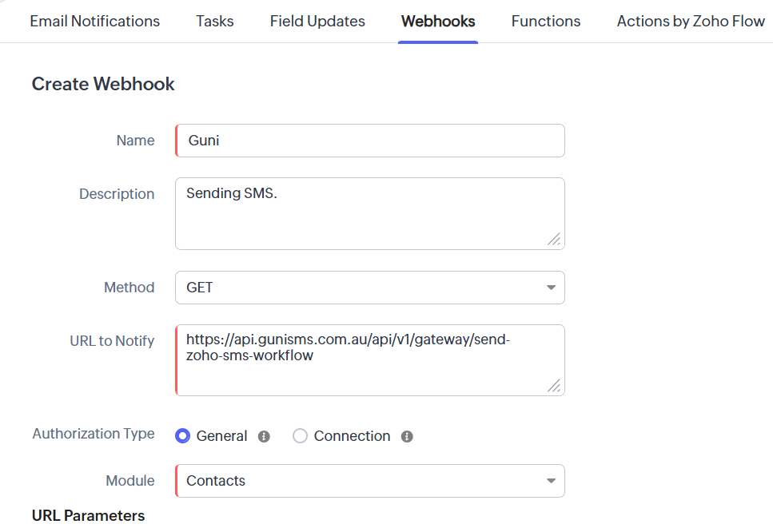Screen dimensions: 773x532
Task: Click the Description box resize handle
Action: (554, 240)
